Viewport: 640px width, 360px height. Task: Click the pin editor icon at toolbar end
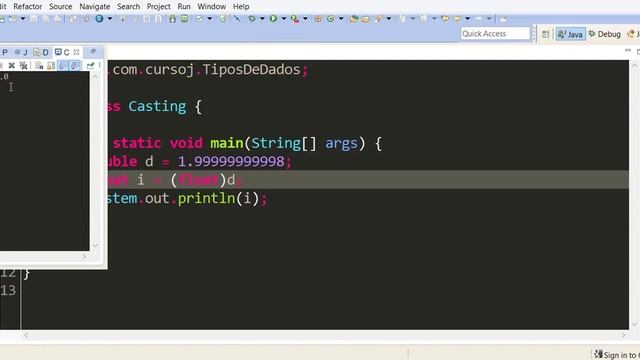pyautogui.click(x=503, y=19)
